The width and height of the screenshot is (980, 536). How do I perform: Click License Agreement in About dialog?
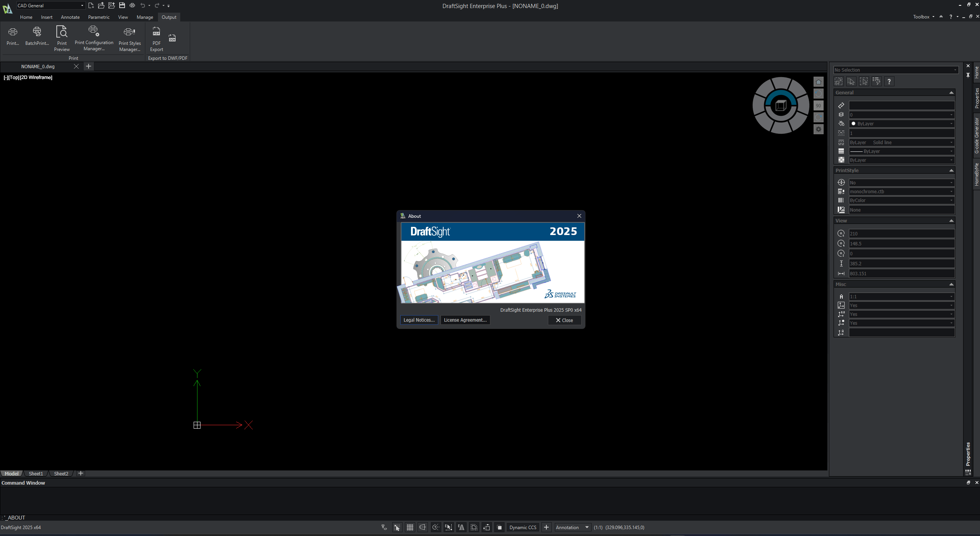[x=465, y=320]
